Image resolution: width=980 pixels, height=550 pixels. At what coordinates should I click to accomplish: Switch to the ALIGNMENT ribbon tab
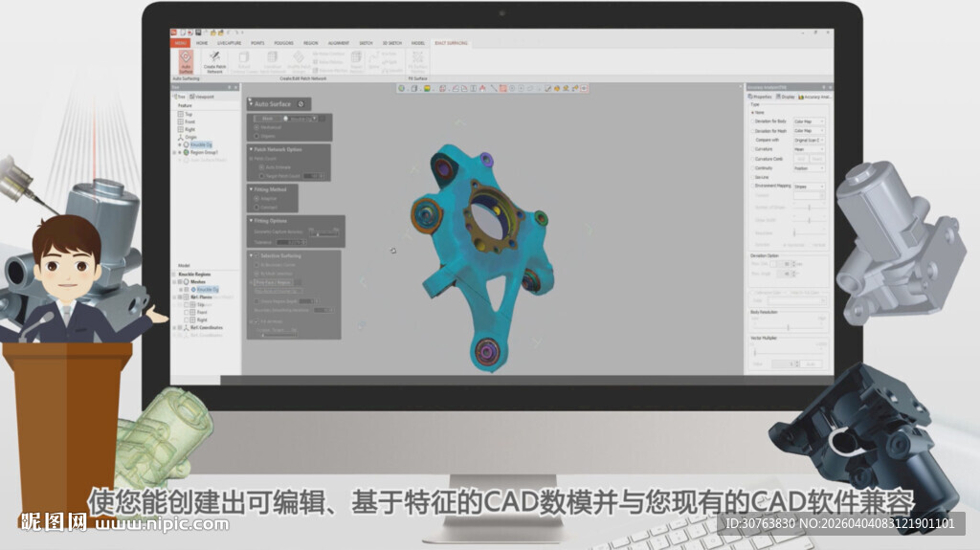coord(338,43)
